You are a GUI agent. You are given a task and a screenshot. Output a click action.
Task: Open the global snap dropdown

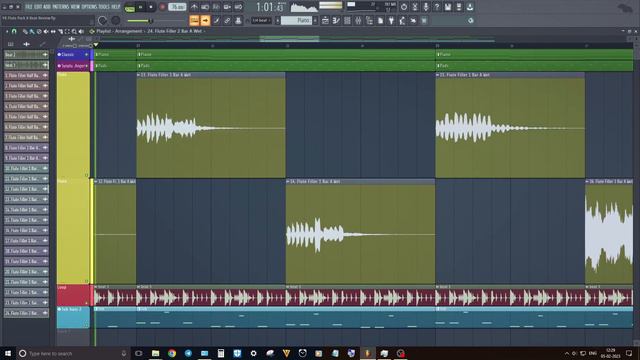(261, 20)
